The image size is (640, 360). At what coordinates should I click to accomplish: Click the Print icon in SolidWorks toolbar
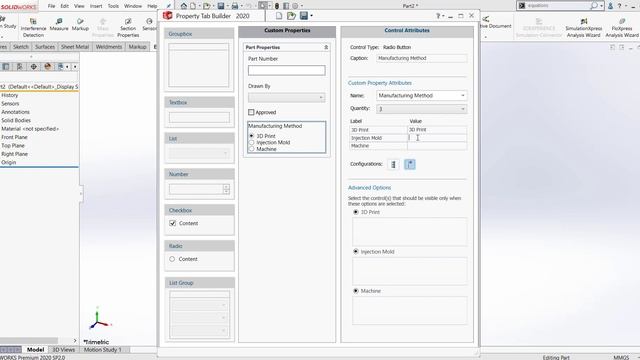point(235,6)
